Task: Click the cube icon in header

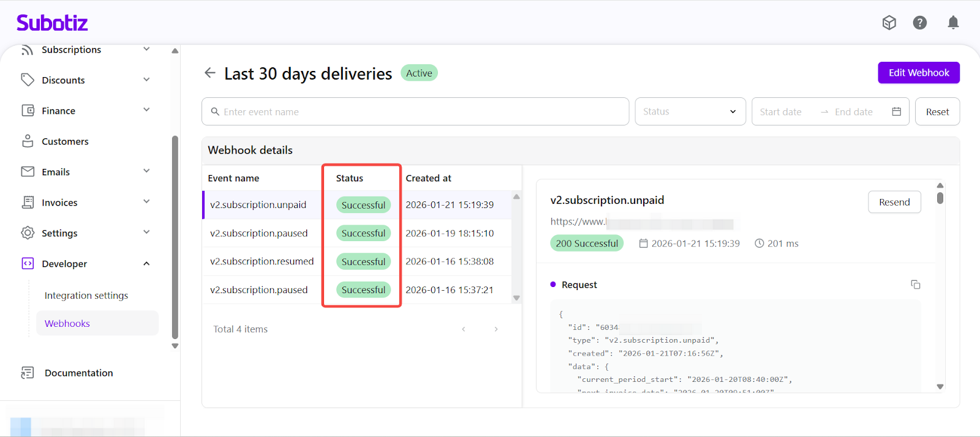Action: click(x=889, y=23)
